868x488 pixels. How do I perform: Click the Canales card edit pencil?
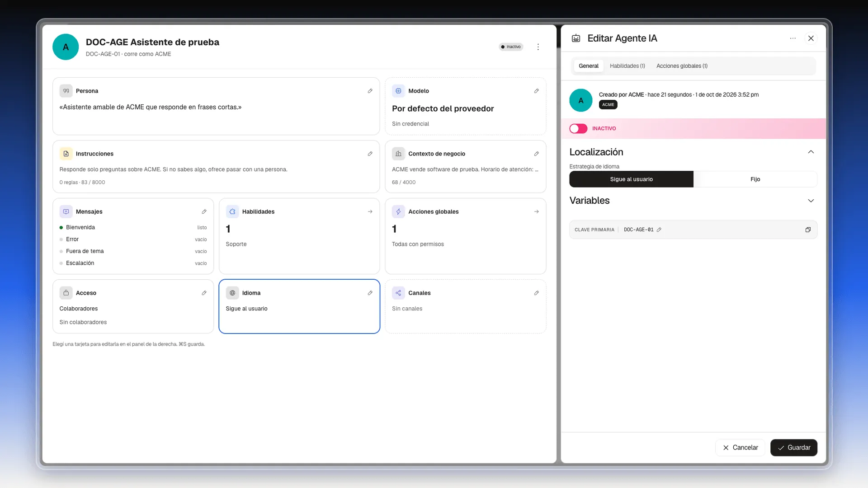click(536, 293)
